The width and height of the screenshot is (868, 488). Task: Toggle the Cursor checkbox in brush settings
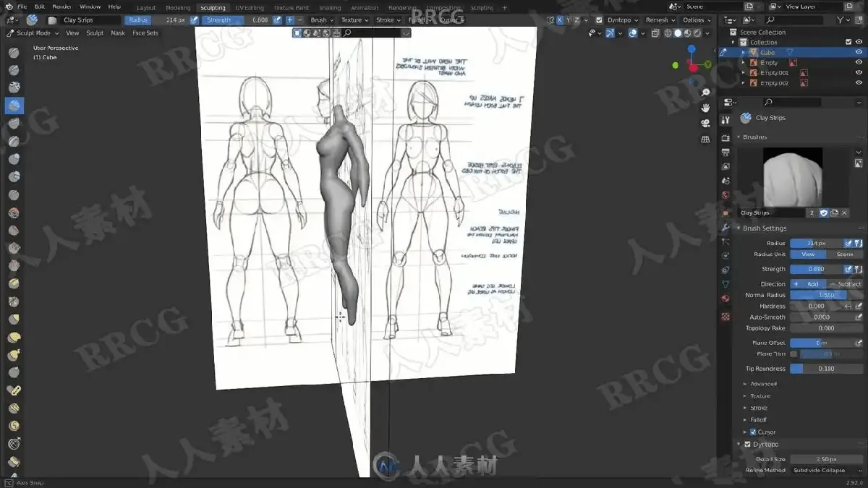point(753,432)
